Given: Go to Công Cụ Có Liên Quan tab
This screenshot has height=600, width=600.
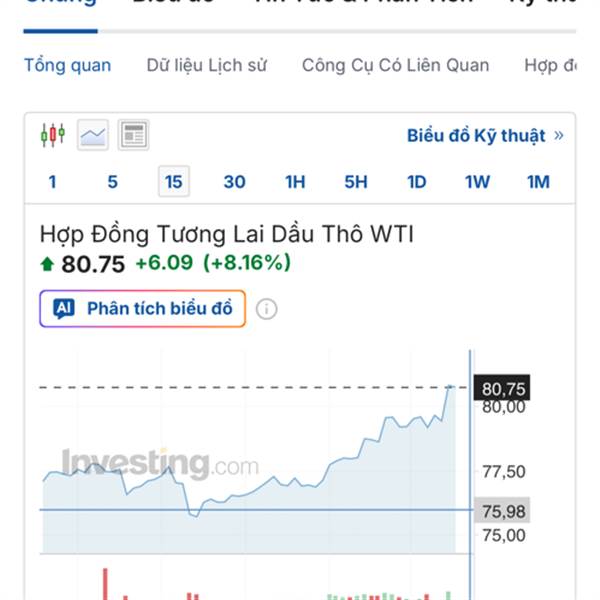Looking at the screenshot, I should coord(395,66).
